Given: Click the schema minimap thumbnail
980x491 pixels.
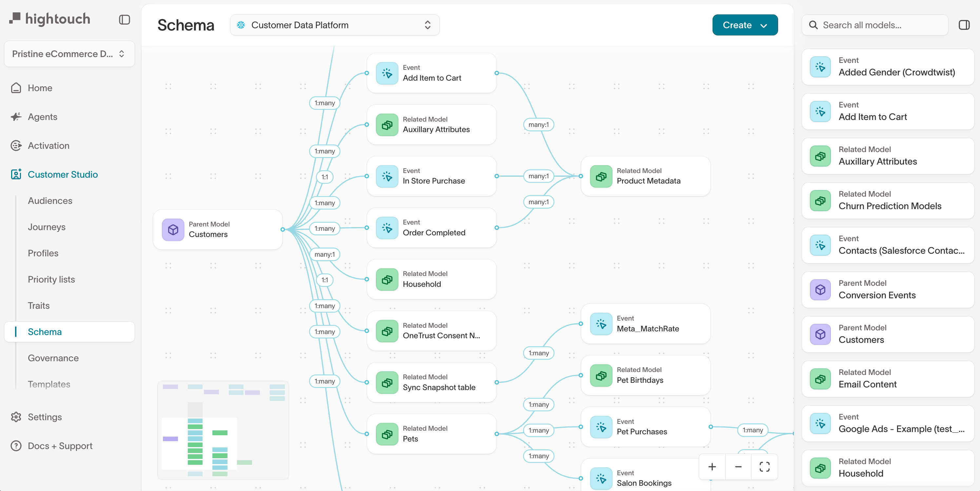Looking at the screenshot, I should (223, 430).
